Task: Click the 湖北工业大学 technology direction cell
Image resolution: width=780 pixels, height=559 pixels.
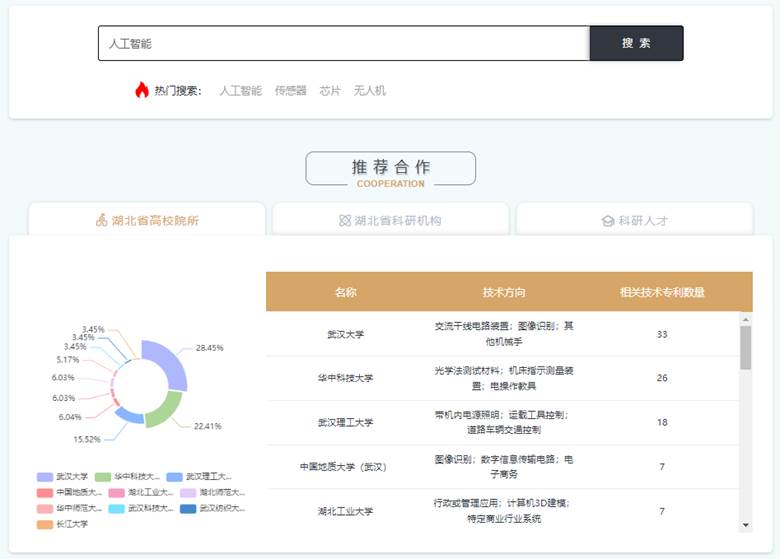Action: [503, 511]
